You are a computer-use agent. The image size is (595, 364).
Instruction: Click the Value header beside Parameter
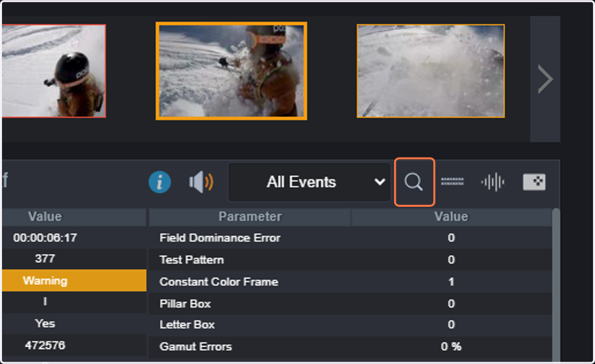tap(451, 217)
